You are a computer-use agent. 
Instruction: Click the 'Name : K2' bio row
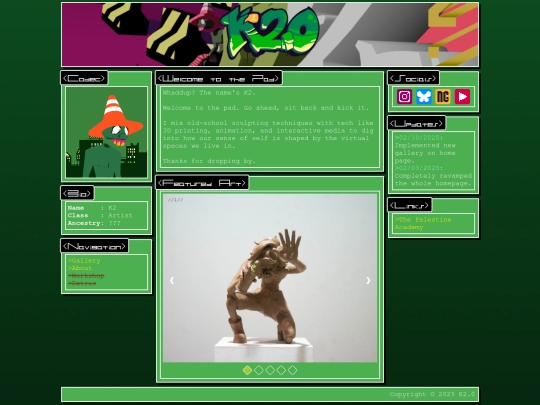point(92,208)
